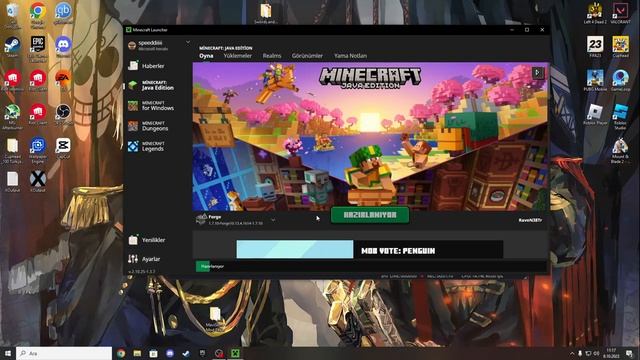Open MSI Afterburner desktop shortcut
Image resolution: width=640 pixels, height=360 pixels.
click(x=12, y=116)
